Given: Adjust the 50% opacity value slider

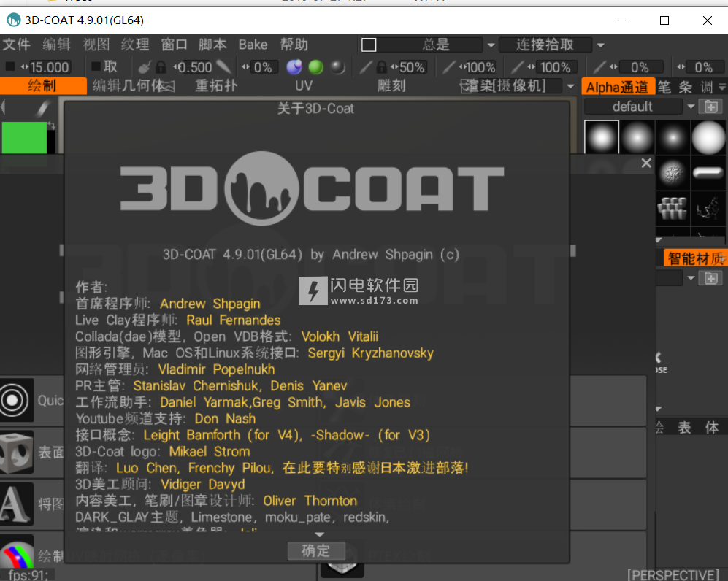Looking at the screenshot, I should coord(411,67).
